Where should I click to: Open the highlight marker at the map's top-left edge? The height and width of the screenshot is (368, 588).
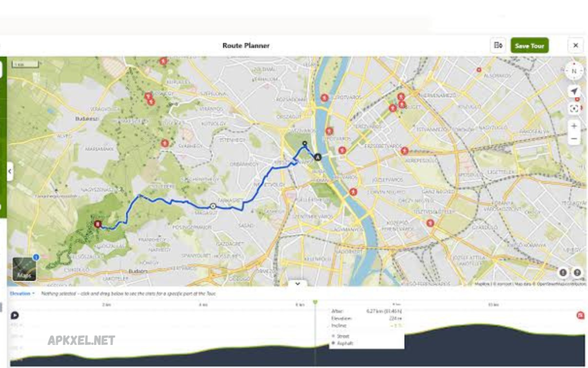(163, 60)
